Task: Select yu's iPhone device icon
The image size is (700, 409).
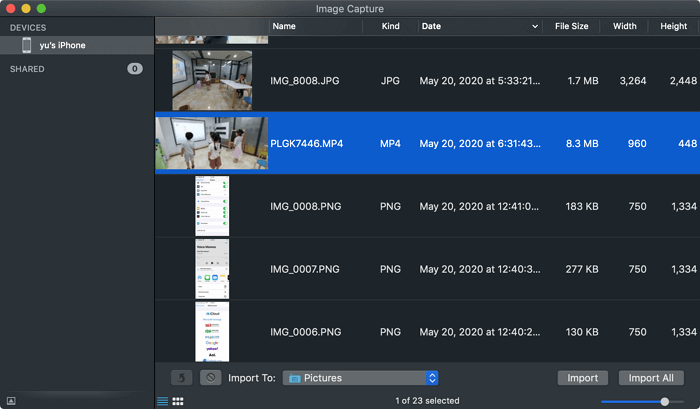Action: 27,45
